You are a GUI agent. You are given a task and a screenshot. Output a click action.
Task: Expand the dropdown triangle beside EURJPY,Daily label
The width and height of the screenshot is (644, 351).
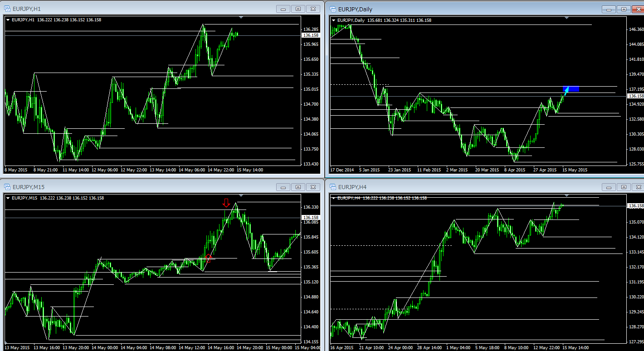334,20
